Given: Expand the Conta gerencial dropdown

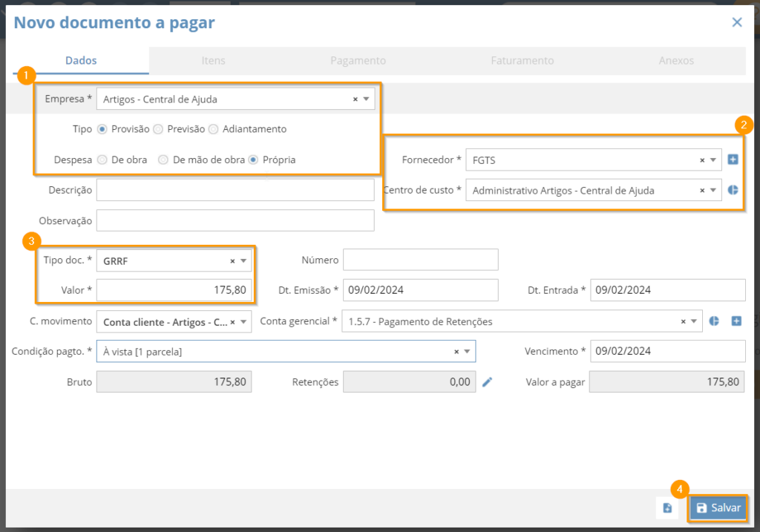Looking at the screenshot, I should coord(694,321).
